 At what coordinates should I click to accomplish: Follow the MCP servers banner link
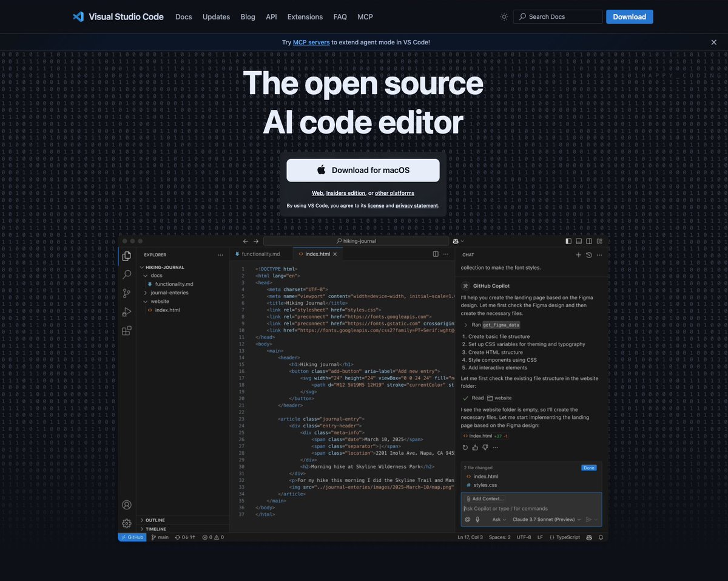tap(311, 42)
